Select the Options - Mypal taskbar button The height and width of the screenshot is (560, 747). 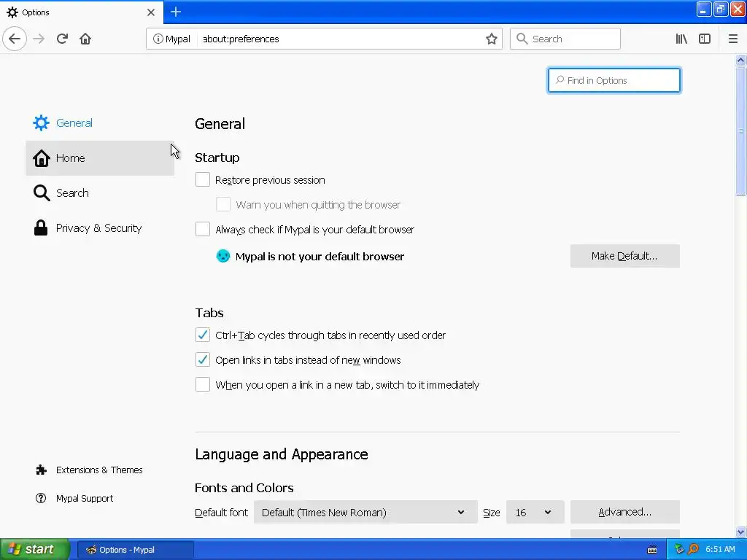(x=135, y=550)
